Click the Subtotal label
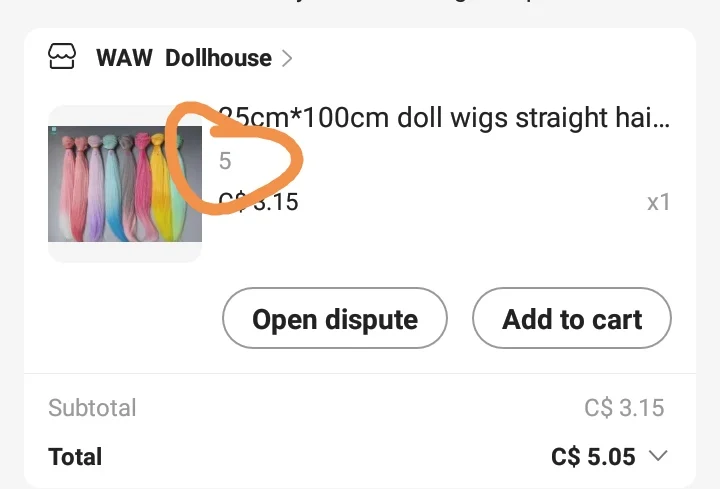This screenshot has width=720, height=489. (92, 408)
